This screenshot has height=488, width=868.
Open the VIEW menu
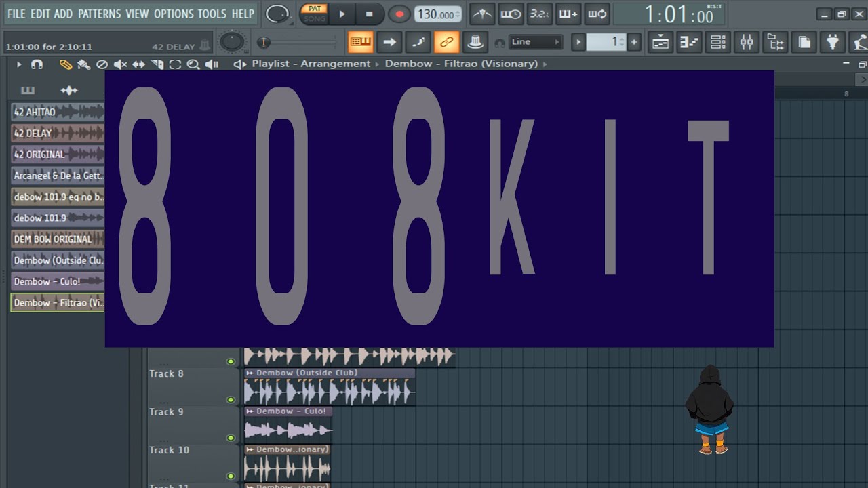click(x=137, y=14)
